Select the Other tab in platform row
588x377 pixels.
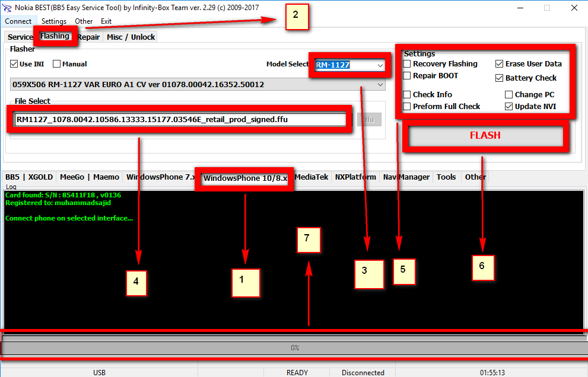click(475, 177)
